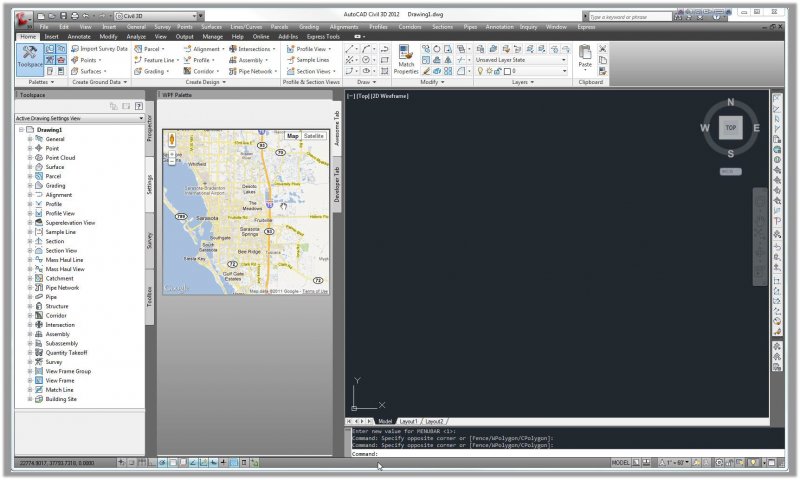Open the Toolspace palette button

(30, 59)
